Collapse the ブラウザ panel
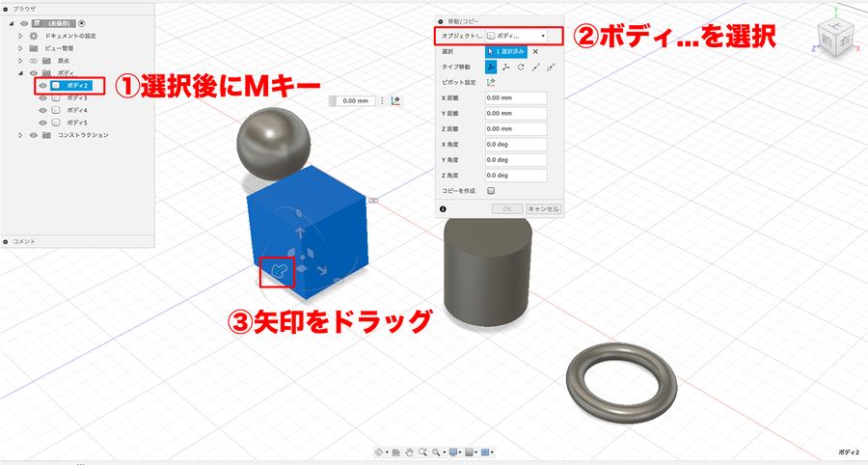The height and width of the screenshot is (465, 868). [6, 9]
